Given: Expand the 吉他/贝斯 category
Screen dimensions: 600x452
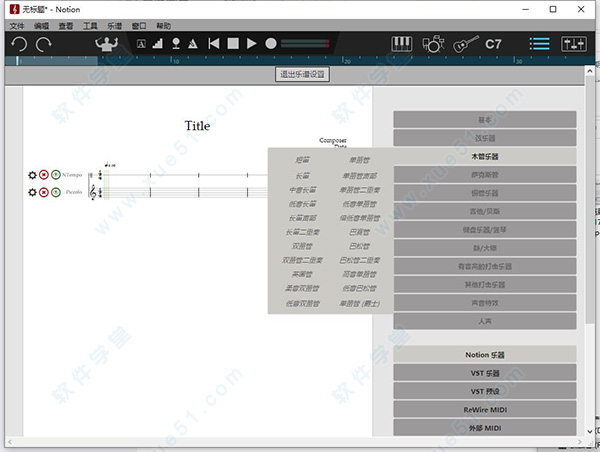Looking at the screenshot, I should 485,211.
